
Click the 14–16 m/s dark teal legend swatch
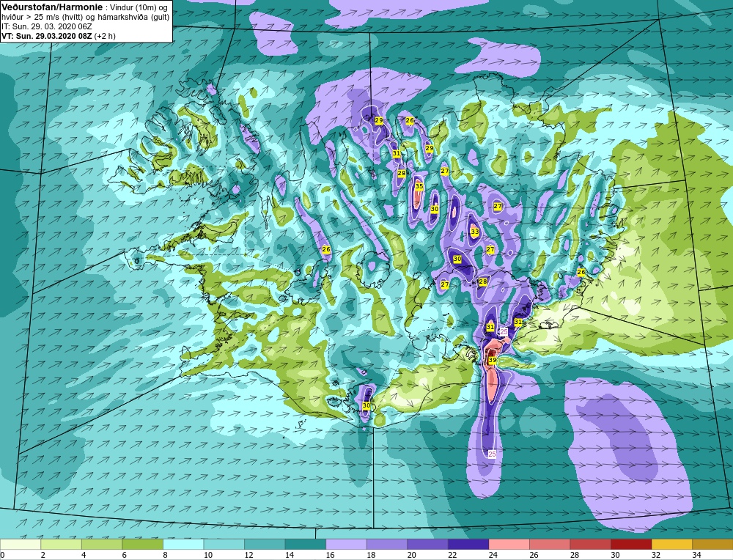(305, 544)
